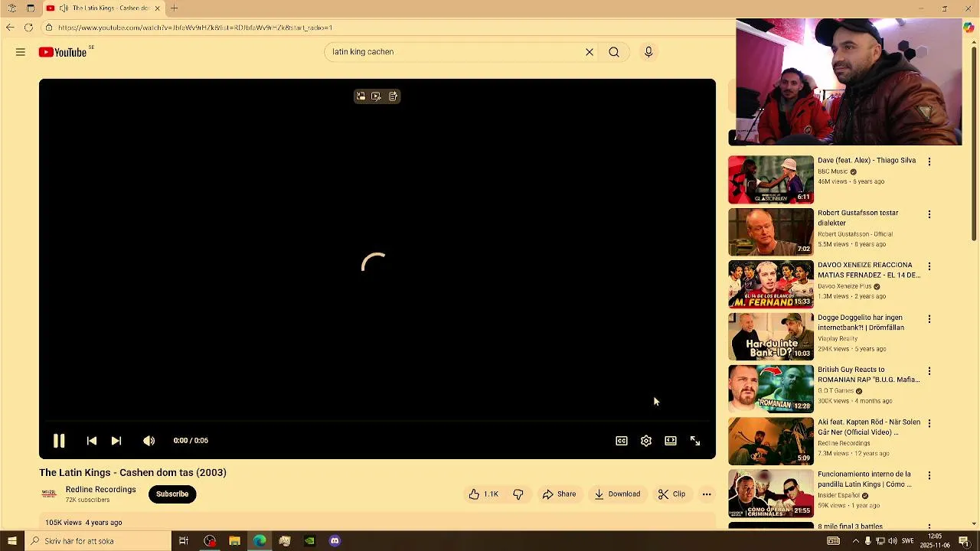Switch the player to theater mode
The image size is (980, 551).
pyautogui.click(x=671, y=441)
